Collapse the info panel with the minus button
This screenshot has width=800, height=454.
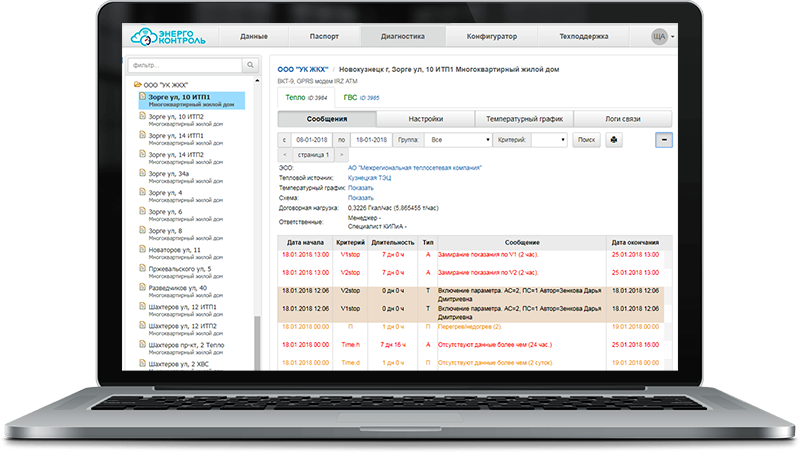[x=664, y=140]
